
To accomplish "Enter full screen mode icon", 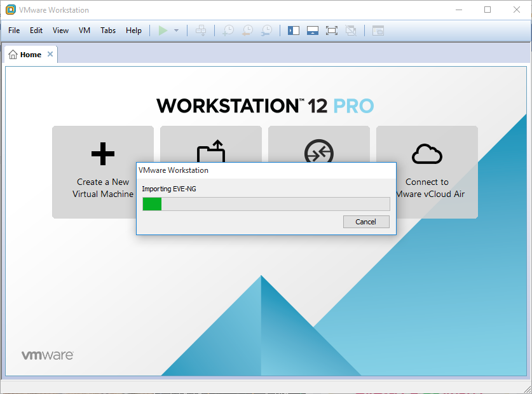I will pos(332,31).
